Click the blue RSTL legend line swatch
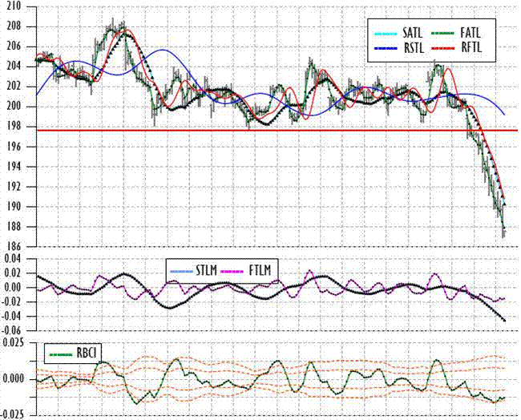 pos(386,49)
